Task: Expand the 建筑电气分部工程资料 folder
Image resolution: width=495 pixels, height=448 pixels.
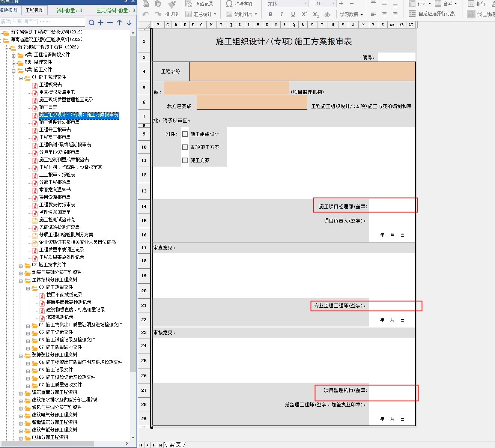Action: 21,415
